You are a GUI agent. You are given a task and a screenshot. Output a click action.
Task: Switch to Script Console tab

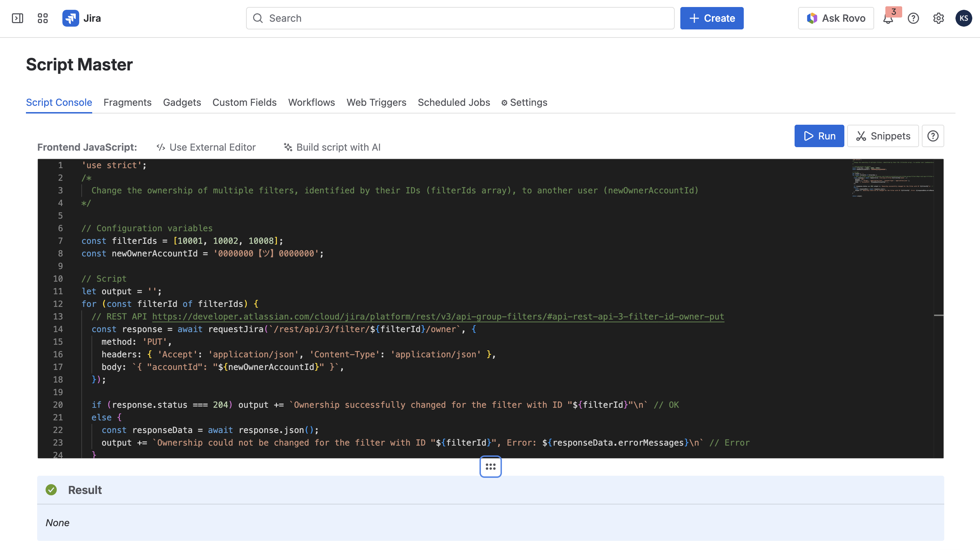pos(59,102)
